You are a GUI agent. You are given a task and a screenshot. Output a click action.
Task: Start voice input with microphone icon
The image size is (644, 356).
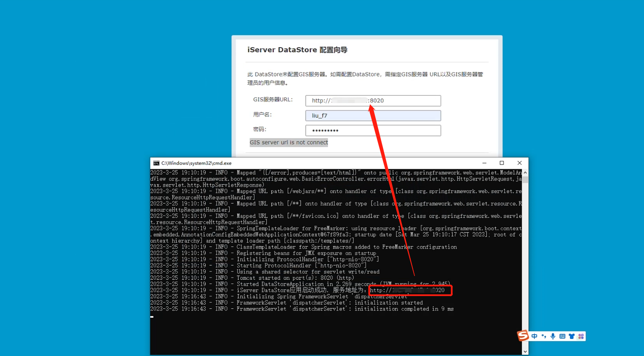pyautogui.click(x=553, y=336)
